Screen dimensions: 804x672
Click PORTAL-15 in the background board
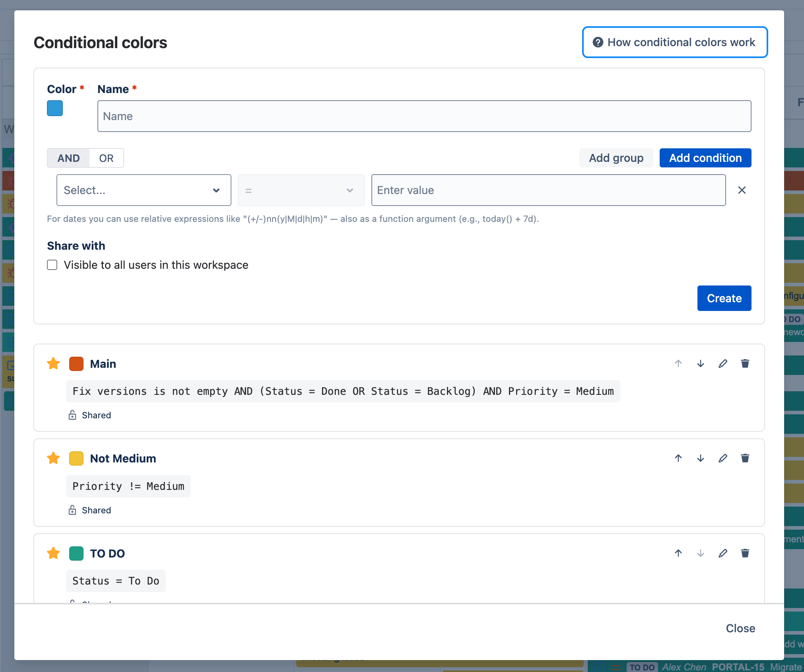coord(738,667)
